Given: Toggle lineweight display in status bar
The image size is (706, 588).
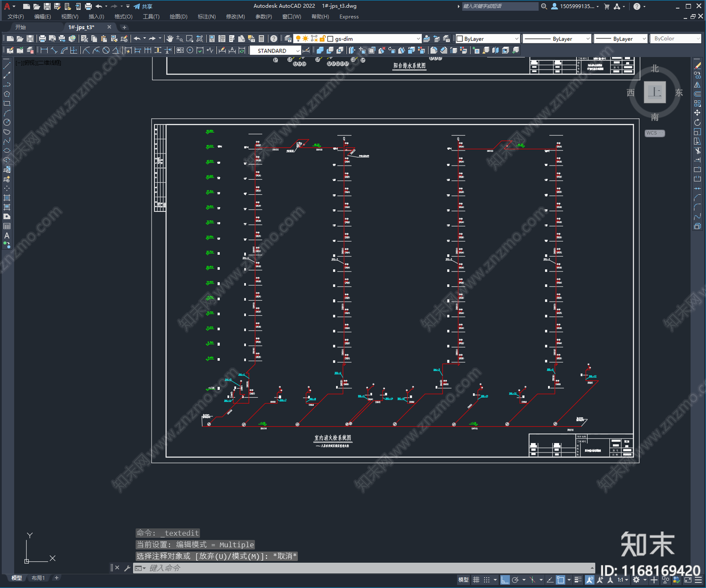Looking at the screenshot, I should point(578,580).
